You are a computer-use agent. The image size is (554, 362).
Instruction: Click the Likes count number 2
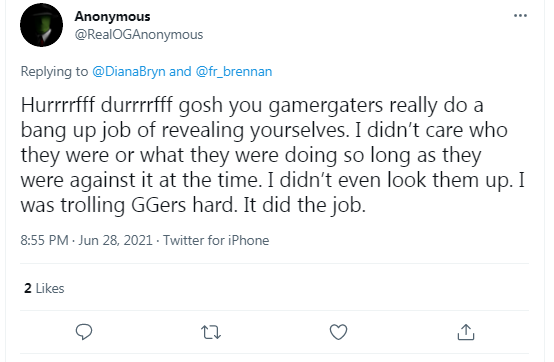(28, 289)
